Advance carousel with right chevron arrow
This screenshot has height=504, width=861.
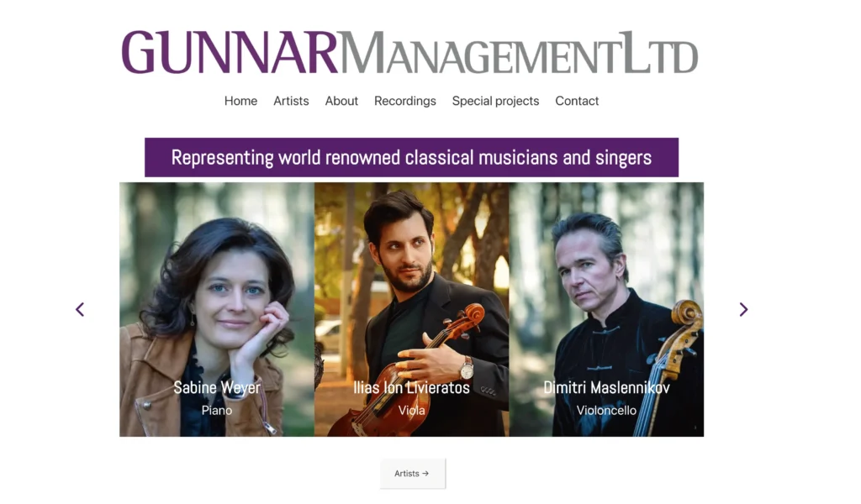[x=743, y=309]
